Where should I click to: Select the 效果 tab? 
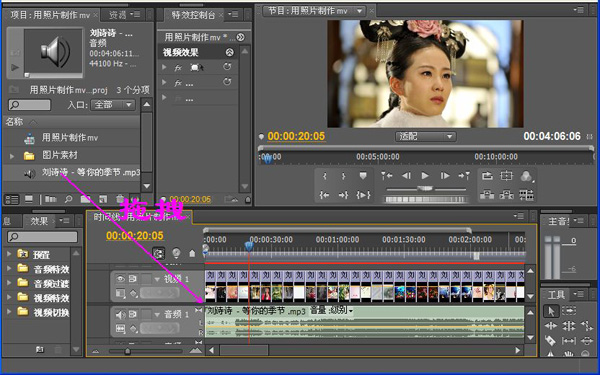click(x=39, y=221)
